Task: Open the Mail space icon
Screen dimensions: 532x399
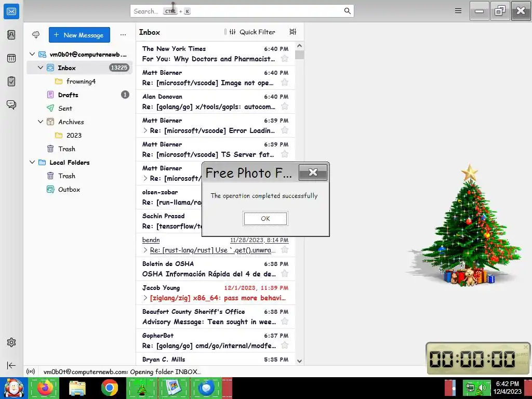Action: point(11,11)
